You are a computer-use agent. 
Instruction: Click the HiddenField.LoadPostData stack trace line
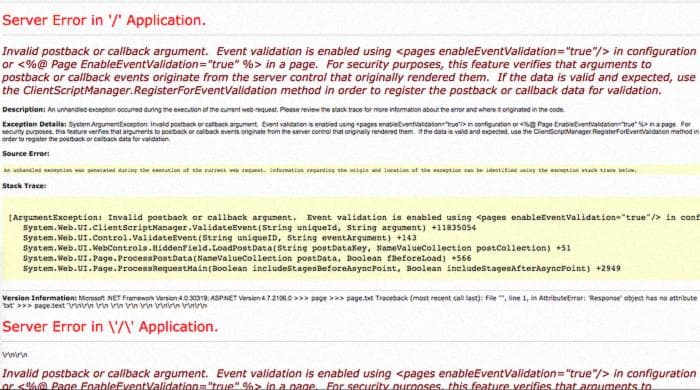[x=296, y=248]
